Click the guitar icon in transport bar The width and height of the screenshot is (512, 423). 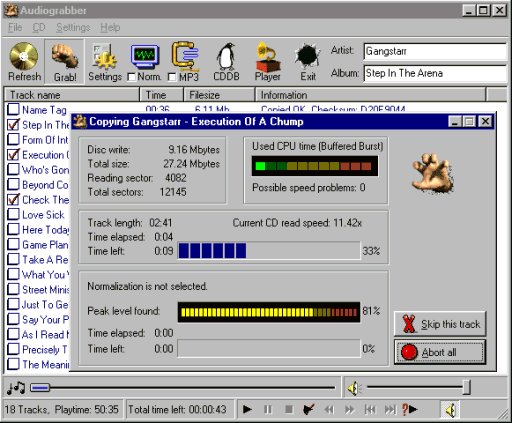click(309, 409)
